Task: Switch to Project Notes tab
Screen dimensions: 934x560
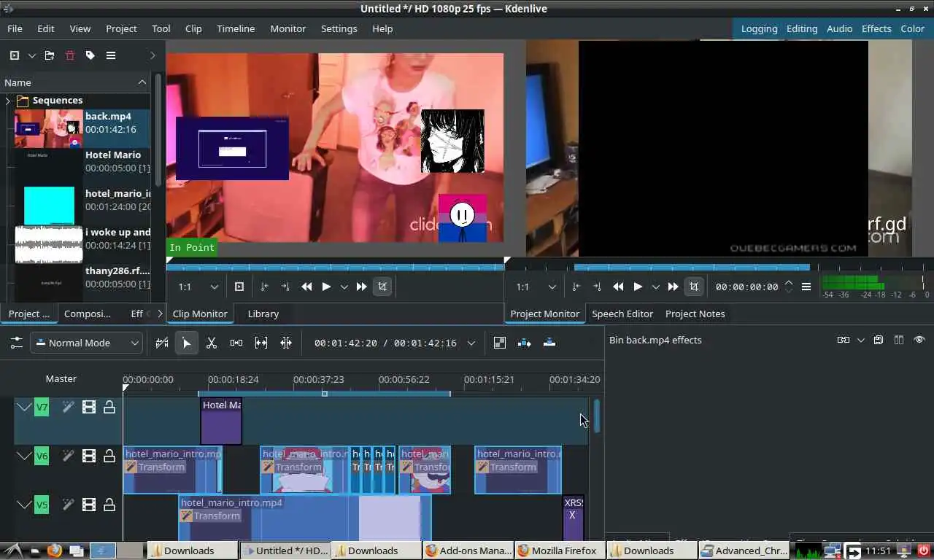Action: pos(695,314)
